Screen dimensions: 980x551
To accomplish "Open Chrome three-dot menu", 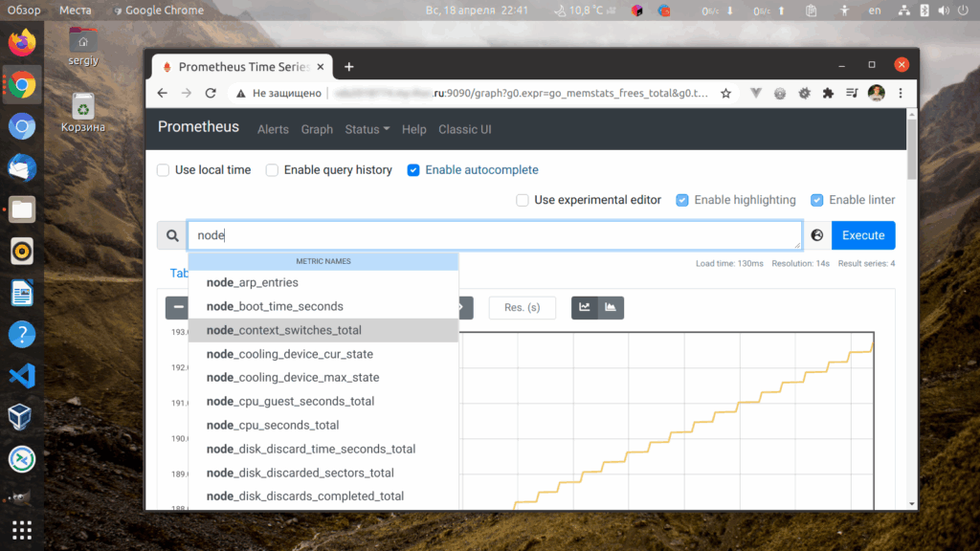I will (x=901, y=93).
